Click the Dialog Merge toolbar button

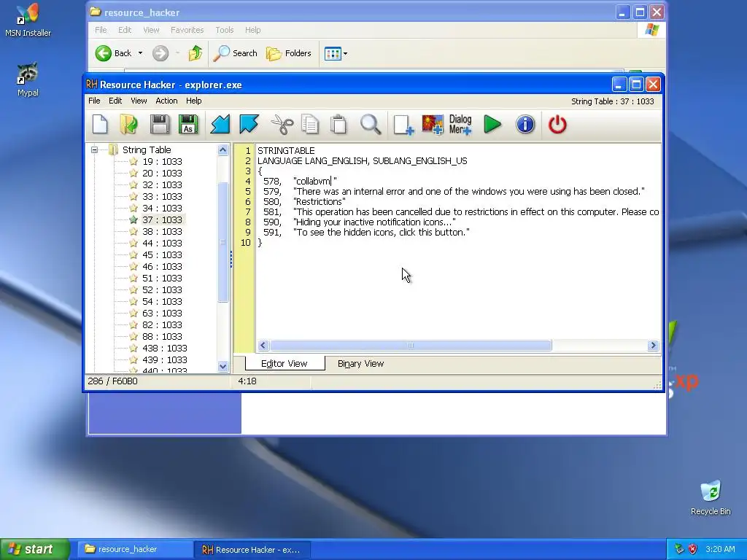[460, 125]
